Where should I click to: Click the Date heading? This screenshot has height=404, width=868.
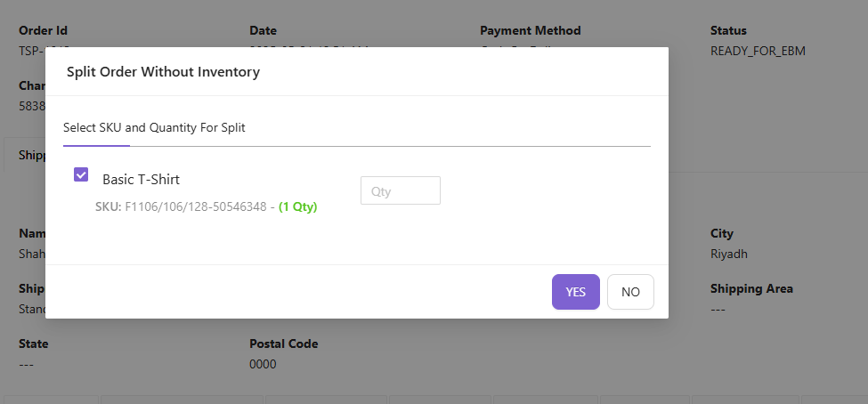[264, 30]
